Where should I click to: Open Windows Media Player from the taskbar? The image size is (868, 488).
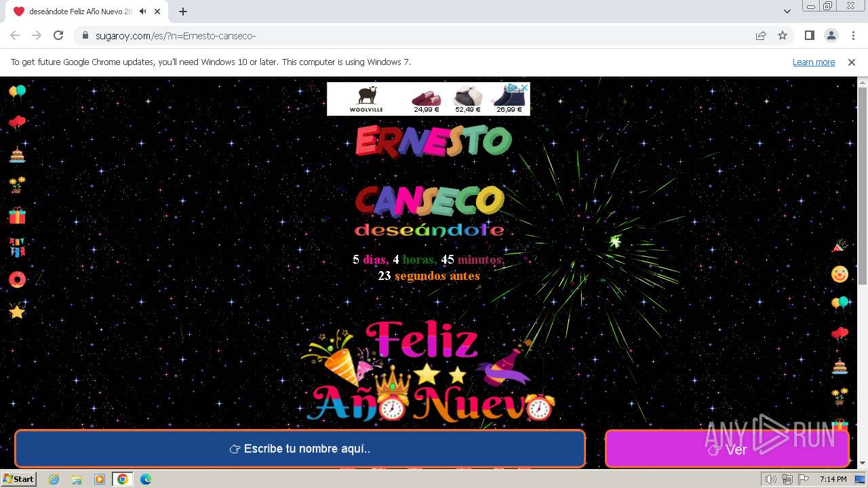coord(100,479)
